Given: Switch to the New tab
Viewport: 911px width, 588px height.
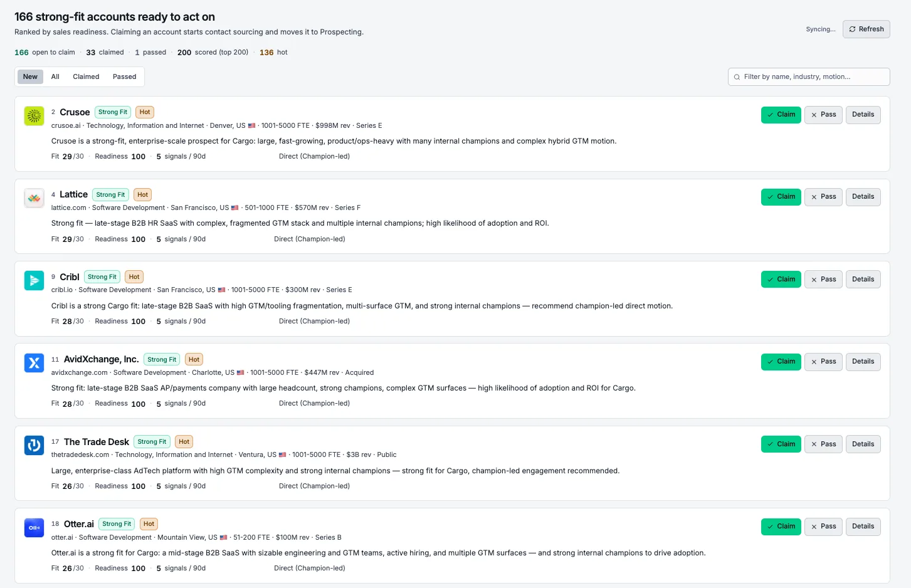Looking at the screenshot, I should point(30,77).
